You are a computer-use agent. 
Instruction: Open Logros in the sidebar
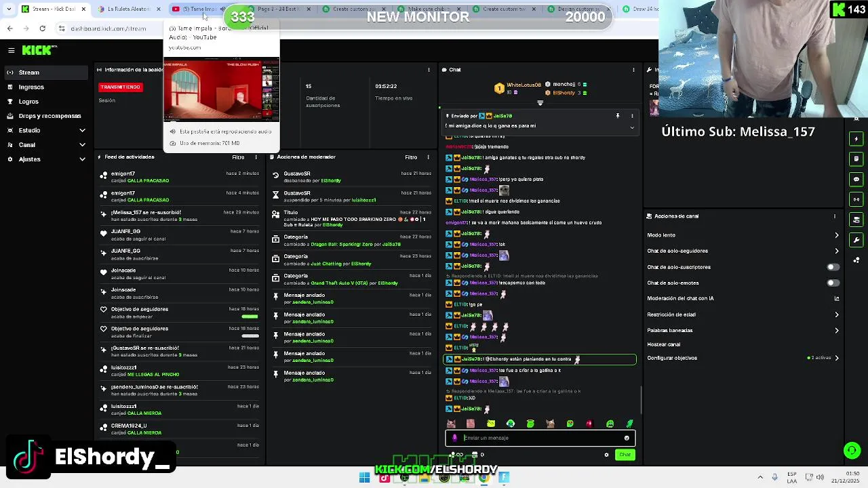coord(45,102)
